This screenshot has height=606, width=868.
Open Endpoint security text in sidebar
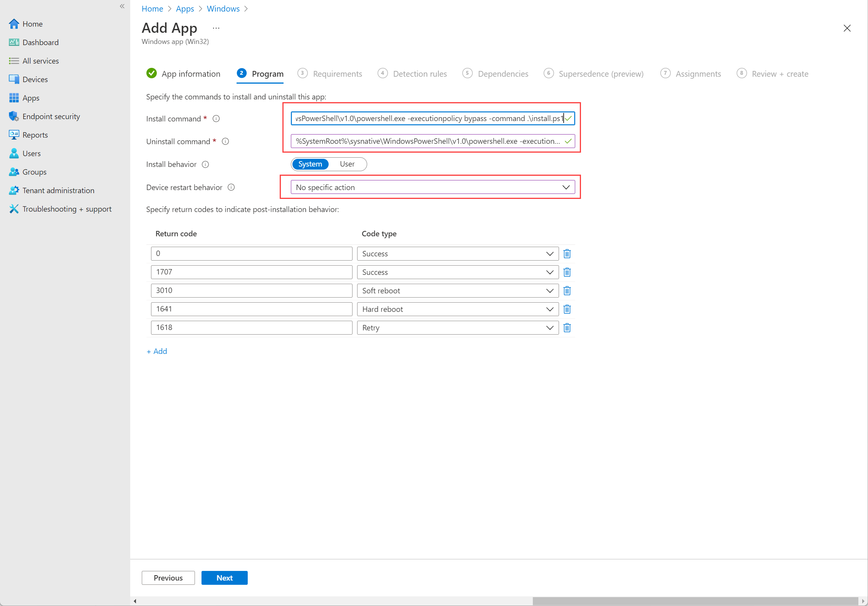click(51, 116)
